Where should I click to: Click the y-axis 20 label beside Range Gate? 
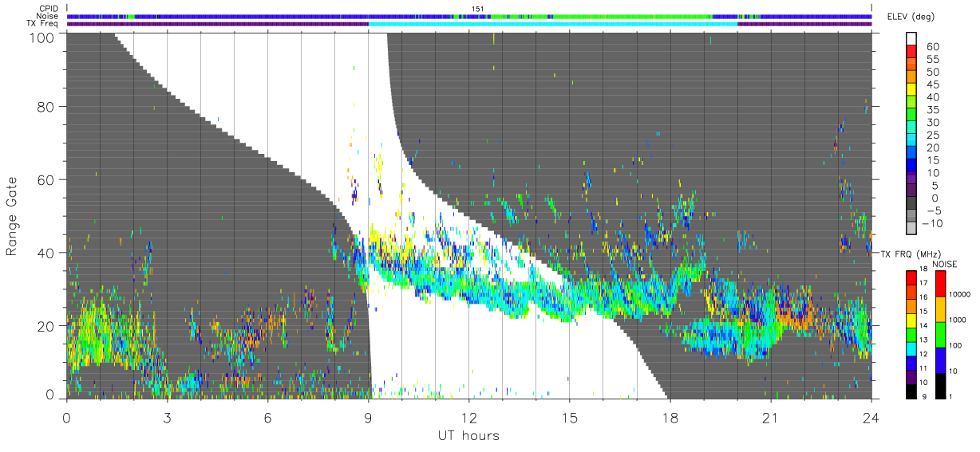click(45, 326)
